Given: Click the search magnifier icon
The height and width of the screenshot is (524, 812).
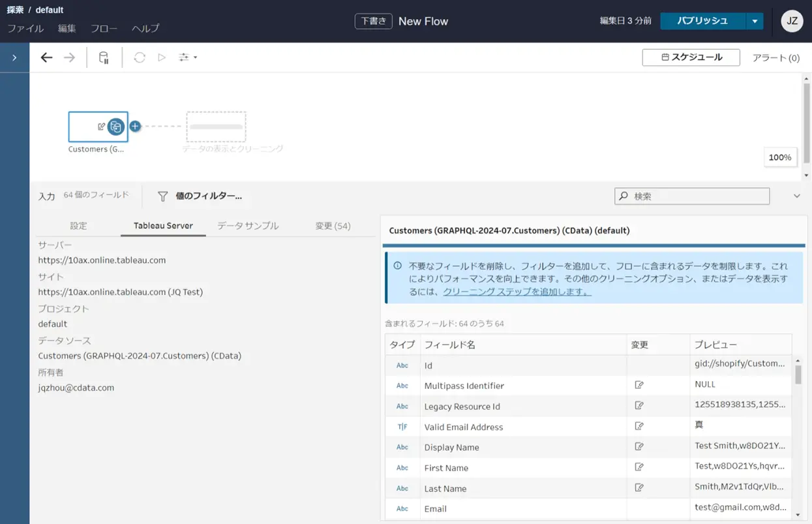Looking at the screenshot, I should pyautogui.click(x=624, y=196).
